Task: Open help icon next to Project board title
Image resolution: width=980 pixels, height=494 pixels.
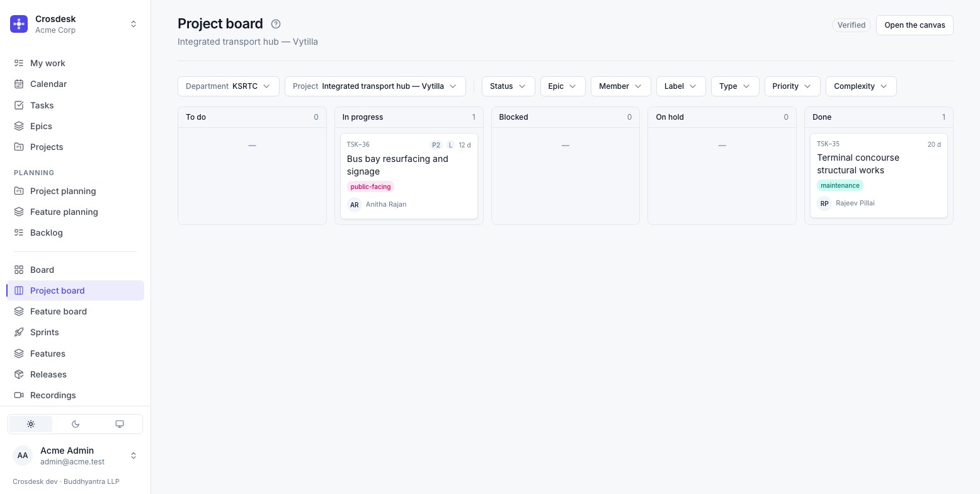Action: click(x=276, y=24)
